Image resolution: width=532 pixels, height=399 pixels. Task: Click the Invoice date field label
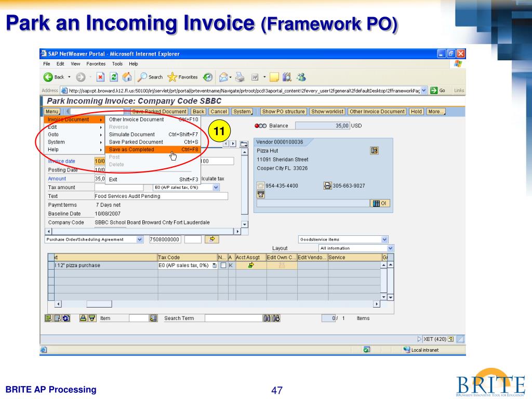[x=61, y=161]
